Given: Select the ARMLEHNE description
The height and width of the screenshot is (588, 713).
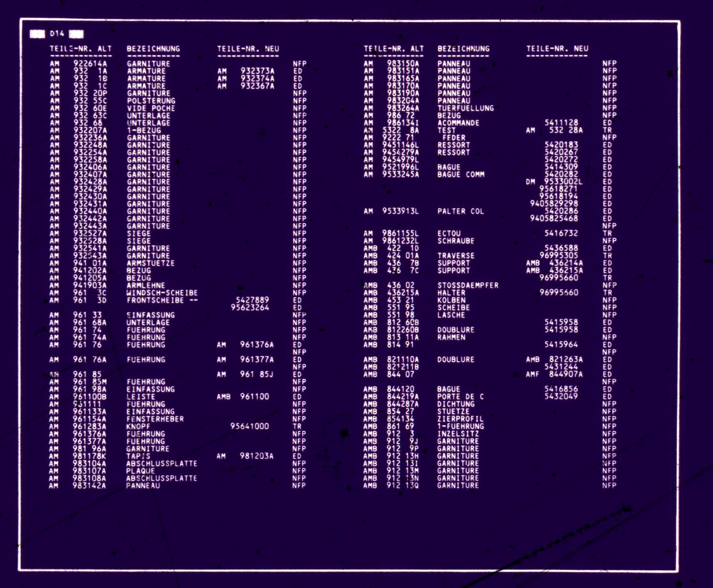Looking at the screenshot, I should [x=146, y=285].
